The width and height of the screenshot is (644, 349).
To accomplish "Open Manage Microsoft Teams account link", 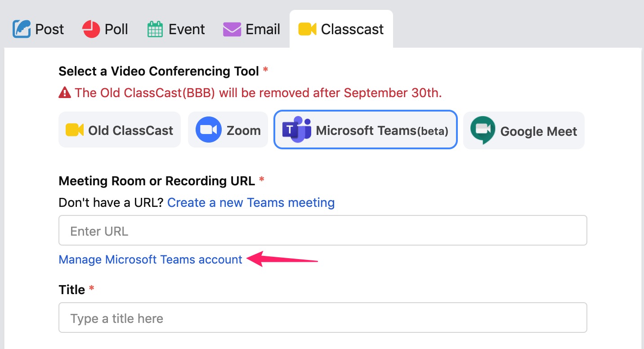I will tap(151, 260).
